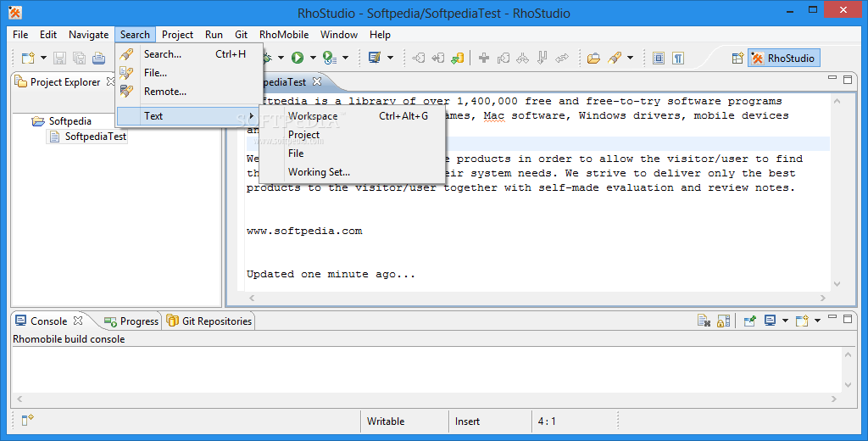Click the Forward navigation arrows icon
The height and width of the screenshot is (441, 868).
coord(563,58)
